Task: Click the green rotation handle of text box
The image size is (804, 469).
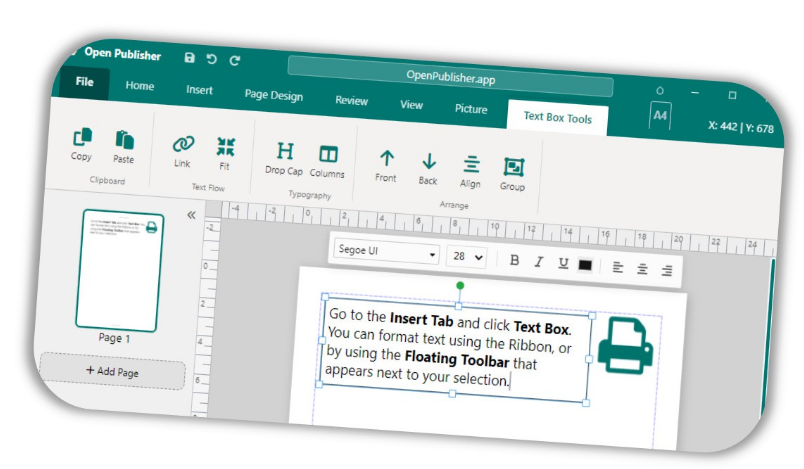Action: (x=460, y=286)
